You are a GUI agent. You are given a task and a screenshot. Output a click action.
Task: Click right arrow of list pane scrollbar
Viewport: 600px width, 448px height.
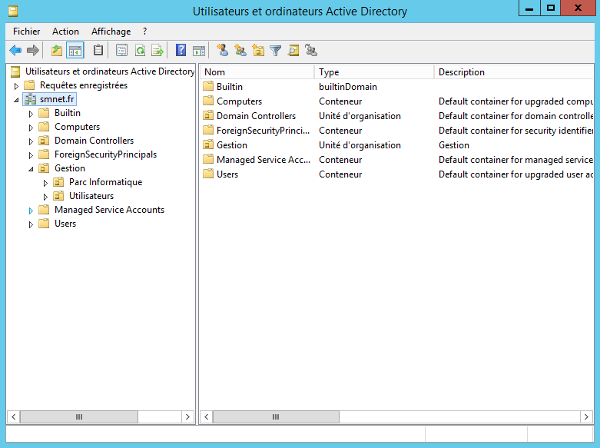click(x=586, y=417)
